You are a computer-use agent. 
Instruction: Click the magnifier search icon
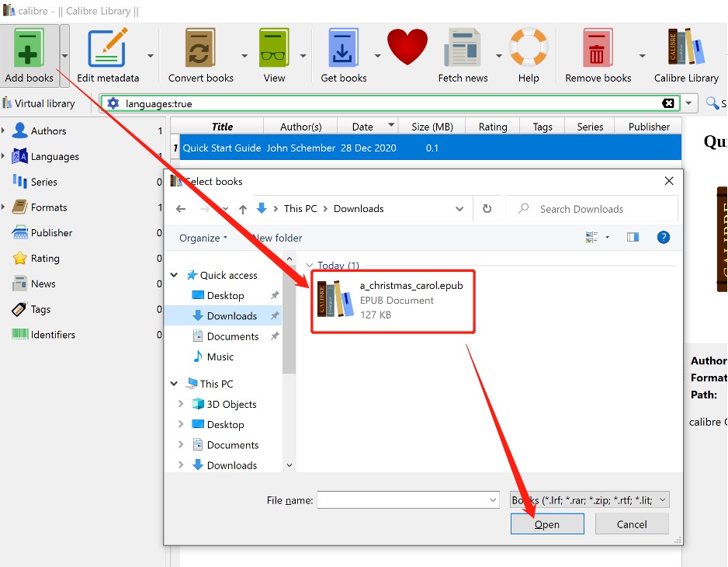(712, 103)
